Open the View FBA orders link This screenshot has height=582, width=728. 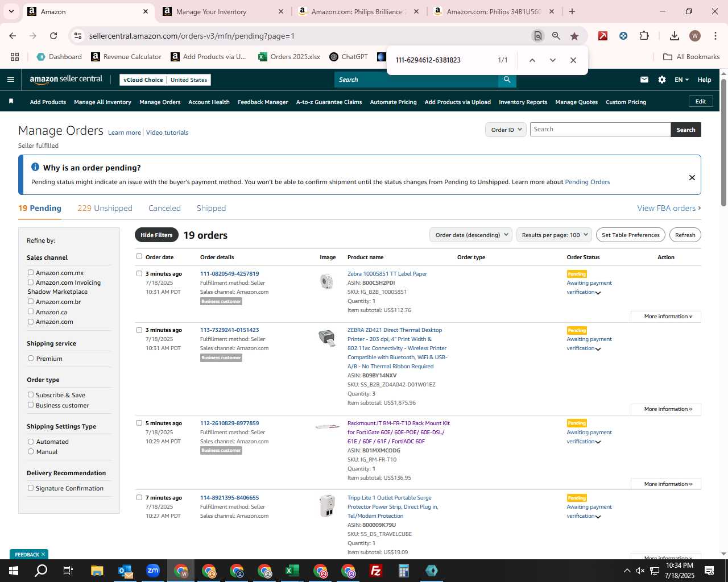669,208
